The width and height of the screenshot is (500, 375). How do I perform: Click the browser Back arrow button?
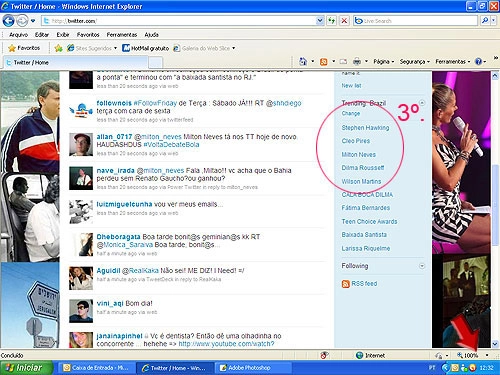[x=8, y=21]
